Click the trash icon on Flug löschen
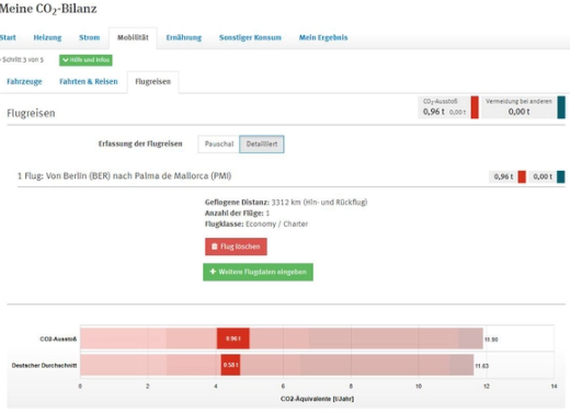The height and width of the screenshot is (413, 582). point(214,246)
